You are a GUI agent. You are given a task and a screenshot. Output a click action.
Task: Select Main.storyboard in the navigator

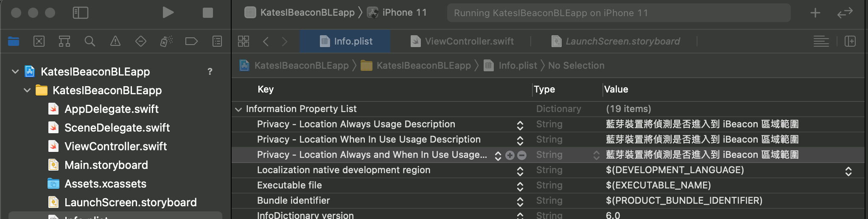pos(106,165)
